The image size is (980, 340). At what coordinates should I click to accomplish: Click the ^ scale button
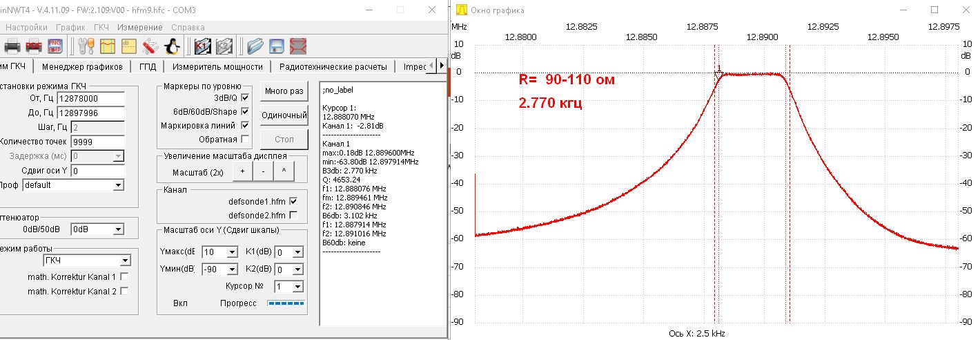[x=284, y=171]
